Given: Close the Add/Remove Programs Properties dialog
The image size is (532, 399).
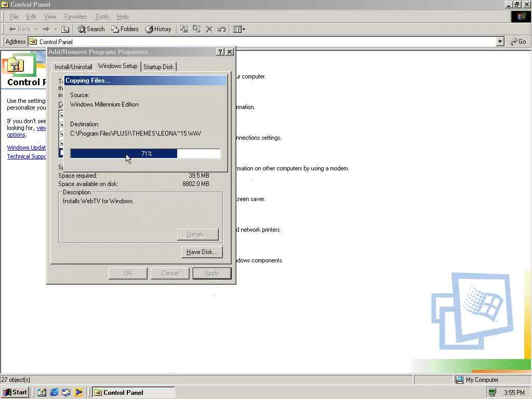Looking at the screenshot, I should (230, 51).
